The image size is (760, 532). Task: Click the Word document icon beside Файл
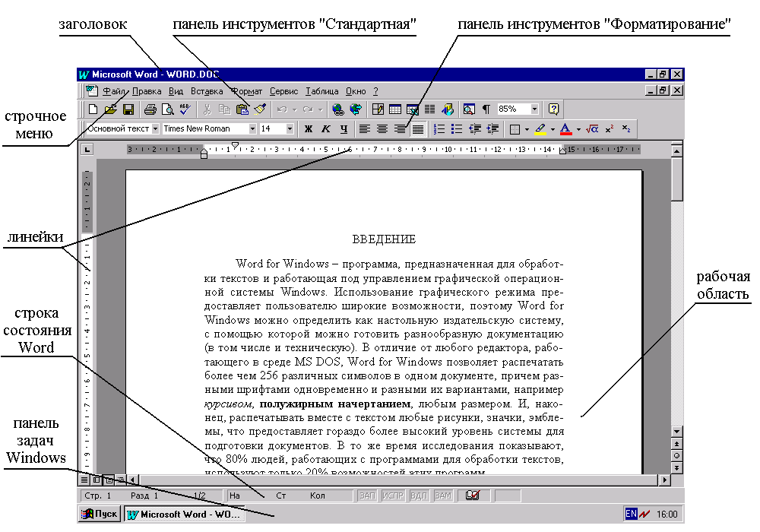[x=92, y=90]
